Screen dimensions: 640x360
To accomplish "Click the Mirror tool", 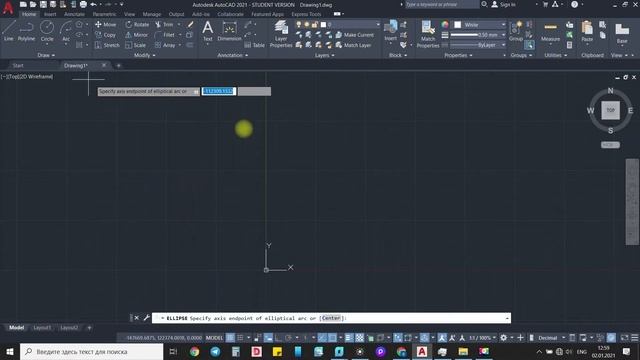I will 137,35.
